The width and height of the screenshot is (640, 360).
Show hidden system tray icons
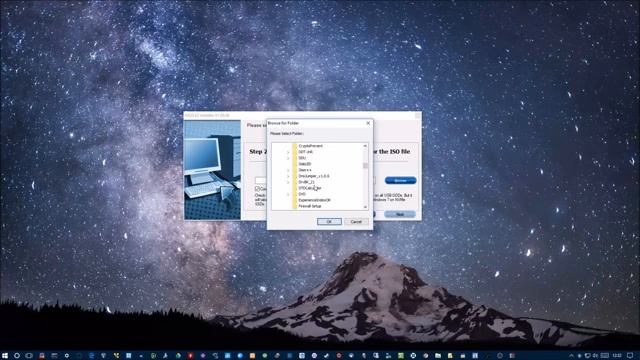pyautogui.click(x=571, y=356)
